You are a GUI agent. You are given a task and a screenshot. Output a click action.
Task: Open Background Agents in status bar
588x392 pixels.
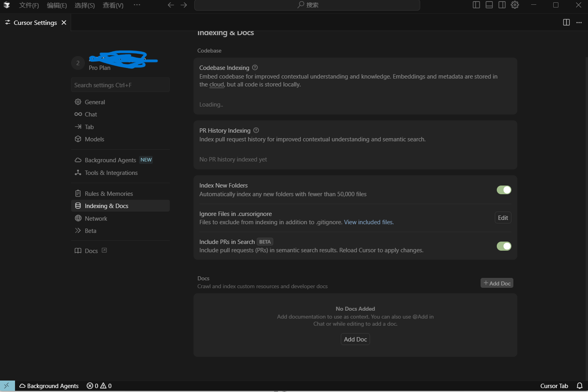click(x=49, y=386)
